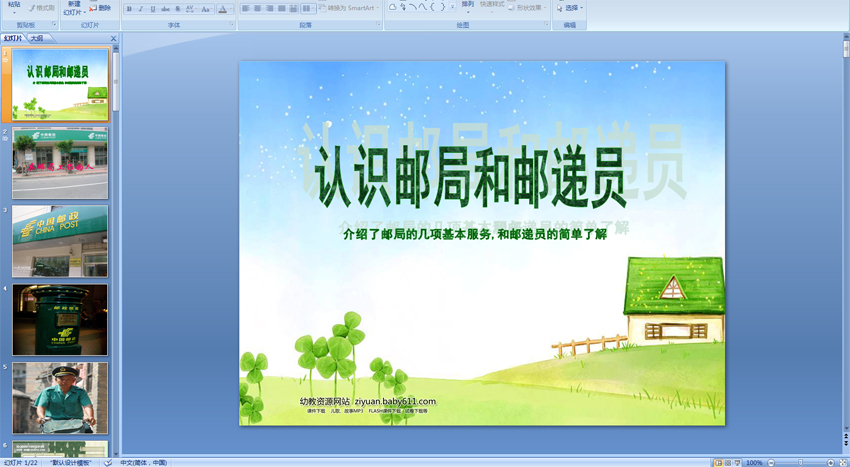Click the fit slide to window icon
Image resolution: width=850 pixels, height=467 pixels.
pos(843,462)
